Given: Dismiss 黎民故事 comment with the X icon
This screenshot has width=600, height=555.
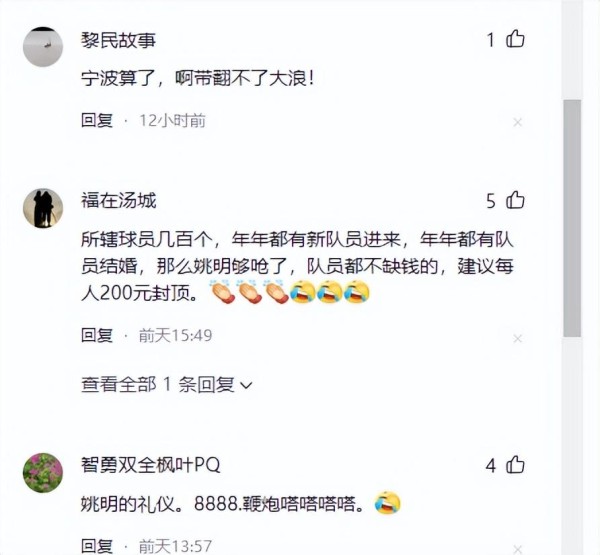Looking at the screenshot, I should 517,122.
